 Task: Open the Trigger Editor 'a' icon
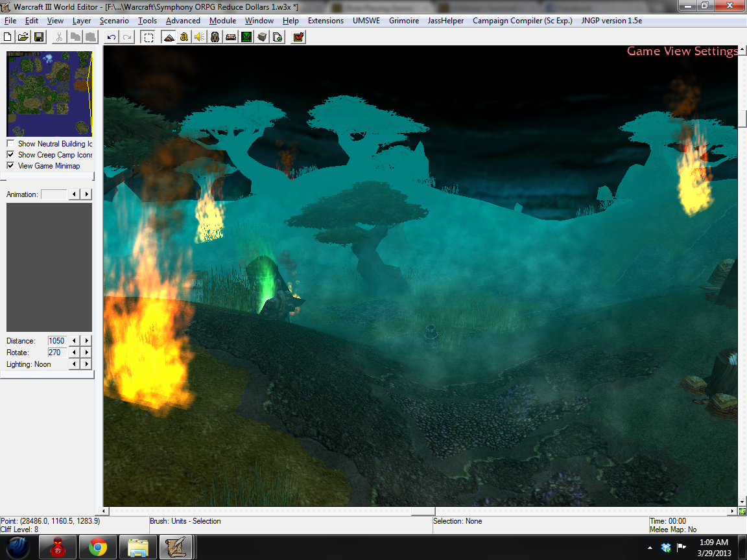184,37
